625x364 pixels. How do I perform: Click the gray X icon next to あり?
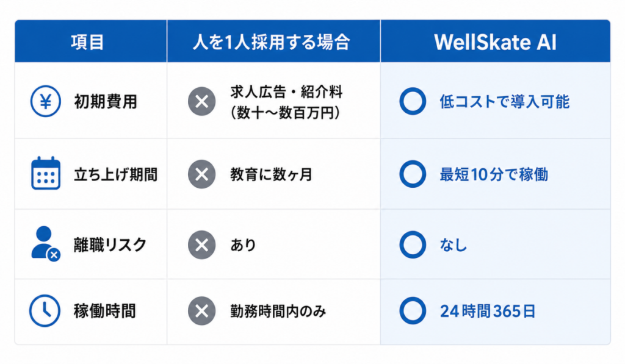[201, 244]
